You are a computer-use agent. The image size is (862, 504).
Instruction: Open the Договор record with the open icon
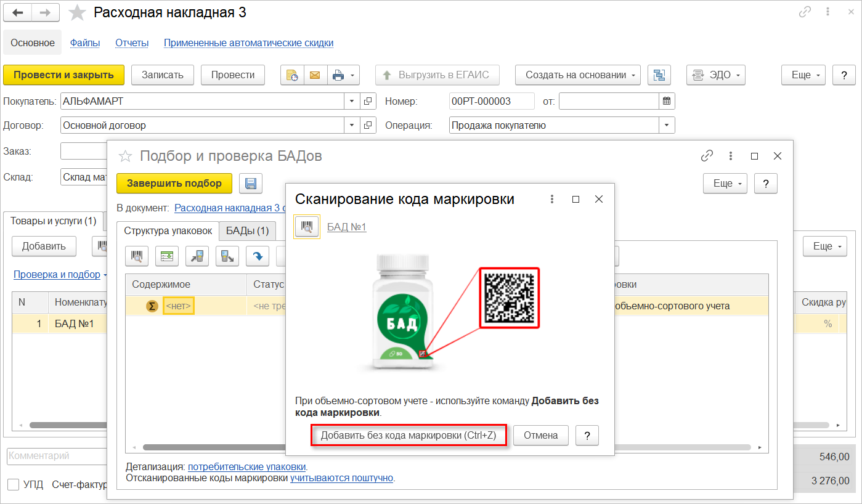click(368, 125)
